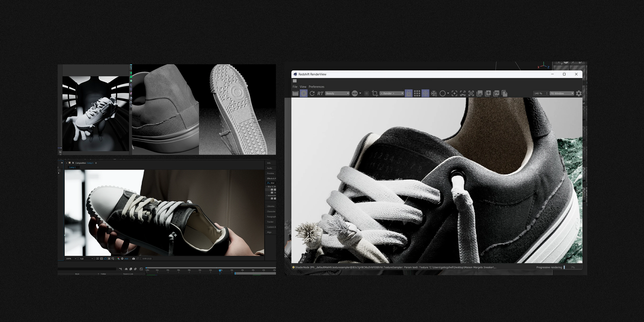
Task: Enable RT mode in RenderView toolbar
Action: (x=320, y=93)
